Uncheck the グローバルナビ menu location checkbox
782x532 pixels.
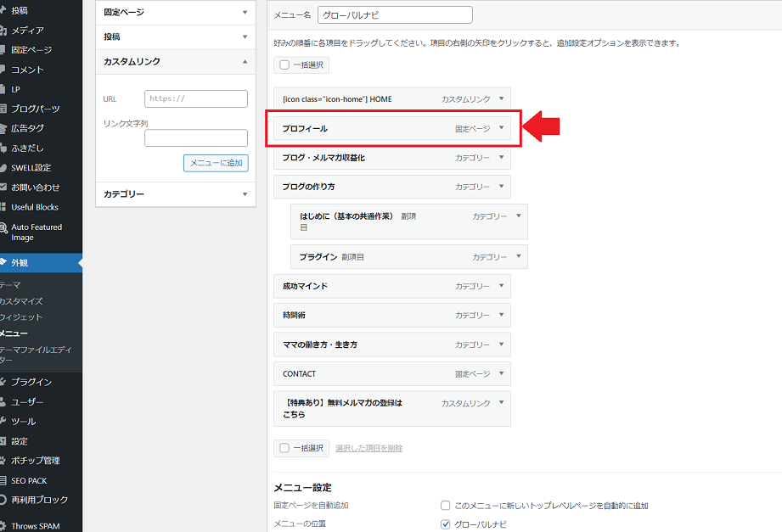pos(446,524)
